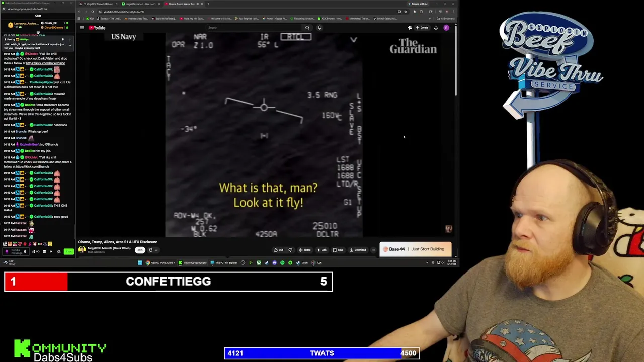644x362 pixels.
Task: Share the UFO Disclosure video
Action: [x=304, y=250]
